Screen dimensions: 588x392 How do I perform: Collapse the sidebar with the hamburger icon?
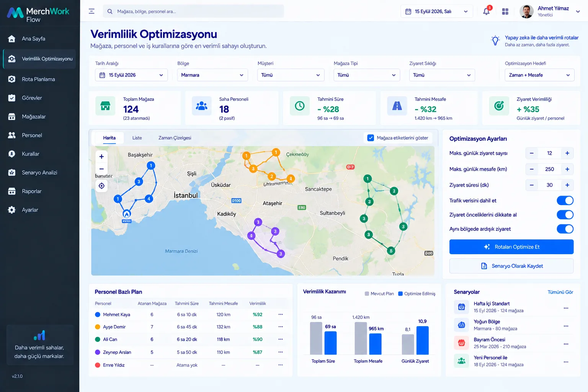91,11
